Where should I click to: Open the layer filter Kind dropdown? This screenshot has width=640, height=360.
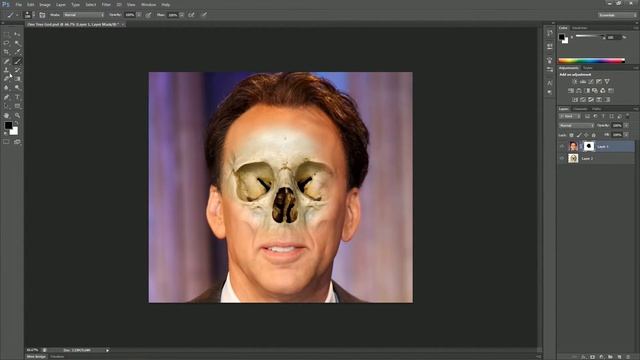click(x=569, y=116)
